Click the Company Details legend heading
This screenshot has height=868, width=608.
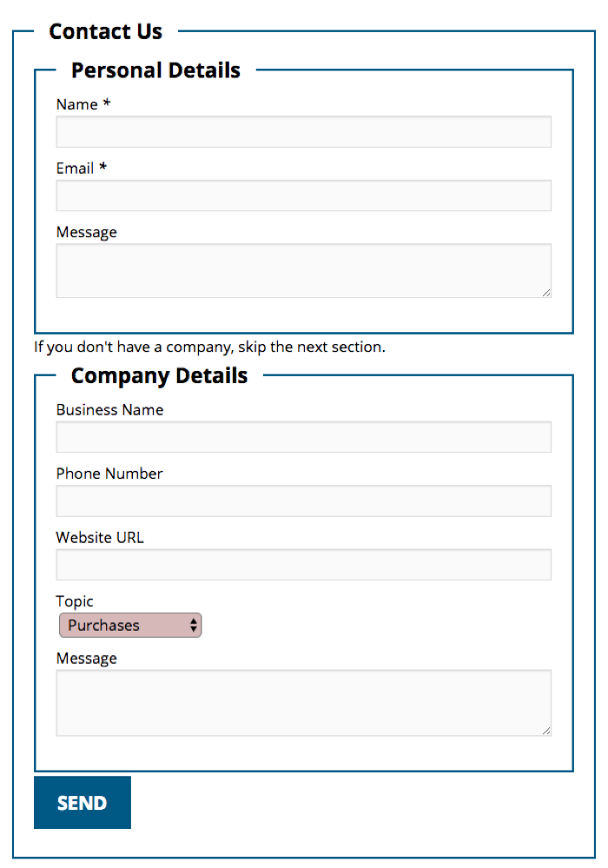[x=159, y=376]
